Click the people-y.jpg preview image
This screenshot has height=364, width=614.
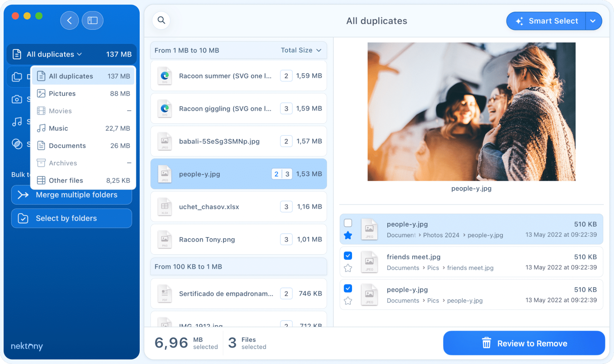[x=471, y=112]
